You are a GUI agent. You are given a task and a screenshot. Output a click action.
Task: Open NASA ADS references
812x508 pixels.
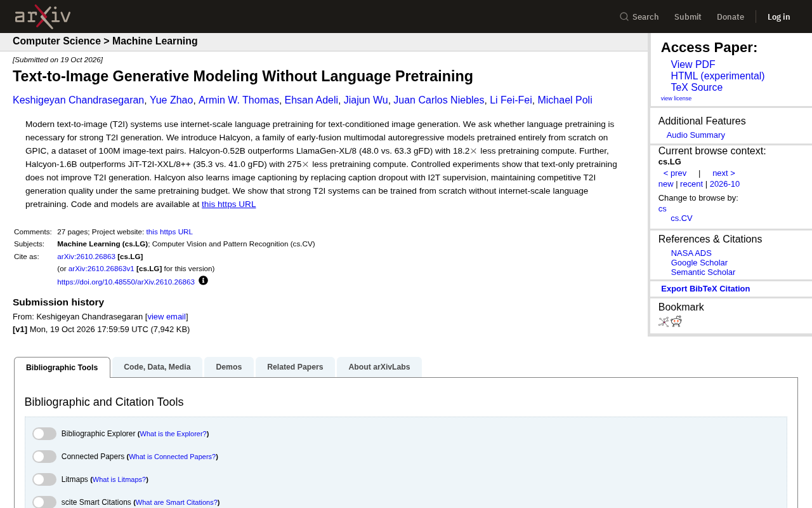[x=691, y=253]
